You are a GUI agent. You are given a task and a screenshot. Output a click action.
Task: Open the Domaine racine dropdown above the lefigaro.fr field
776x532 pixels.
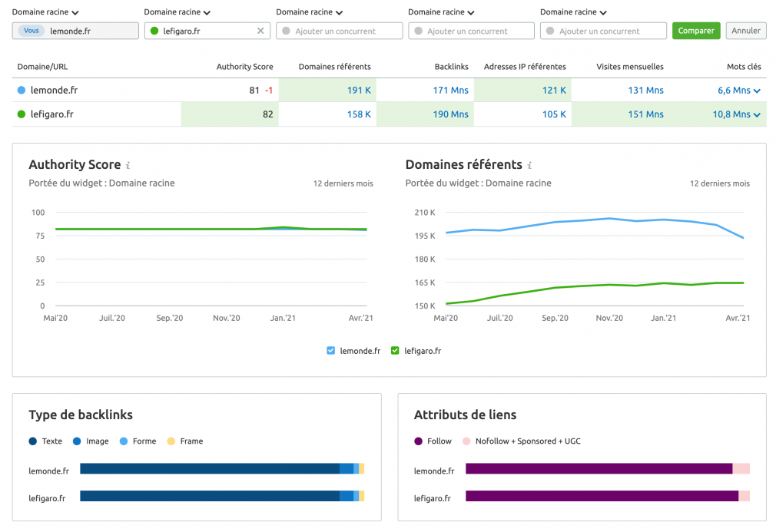pos(177,12)
